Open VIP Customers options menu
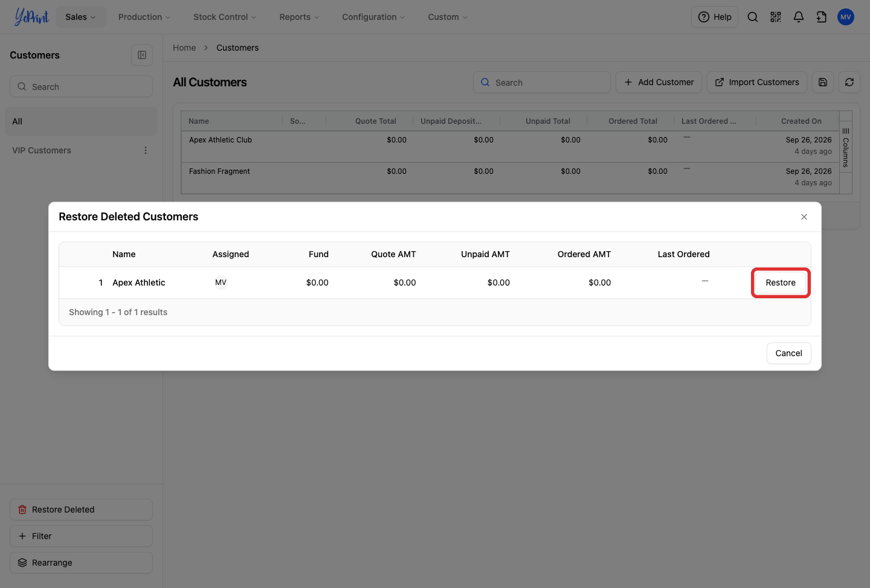The height and width of the screenshot is (588, 870). click(146, 150)
